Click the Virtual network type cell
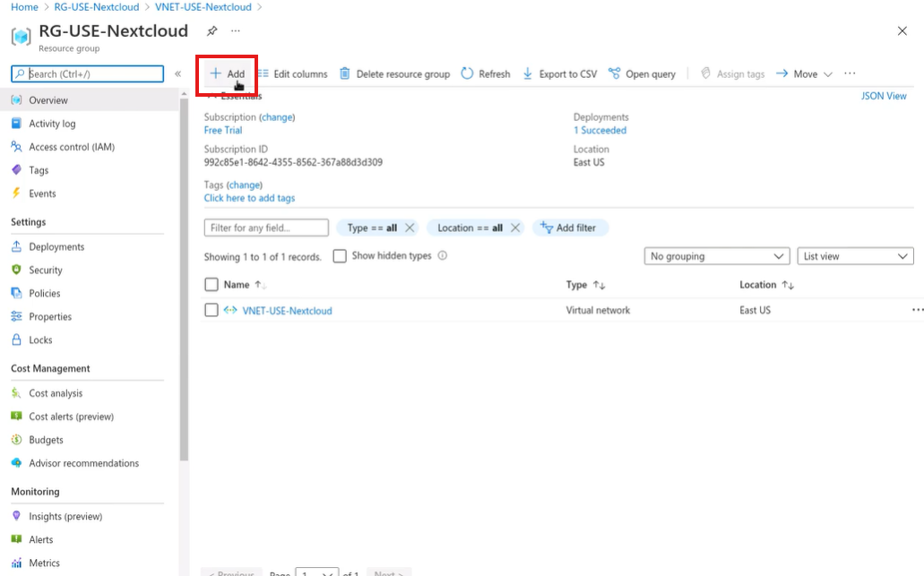Viewport: 924px width, 576px height. pos(598,310)
